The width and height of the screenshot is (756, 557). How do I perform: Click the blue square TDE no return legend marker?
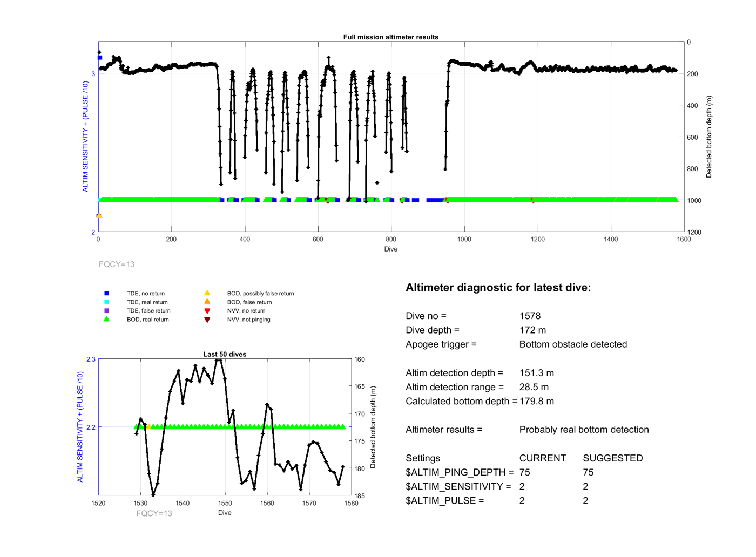click(106, 294)
